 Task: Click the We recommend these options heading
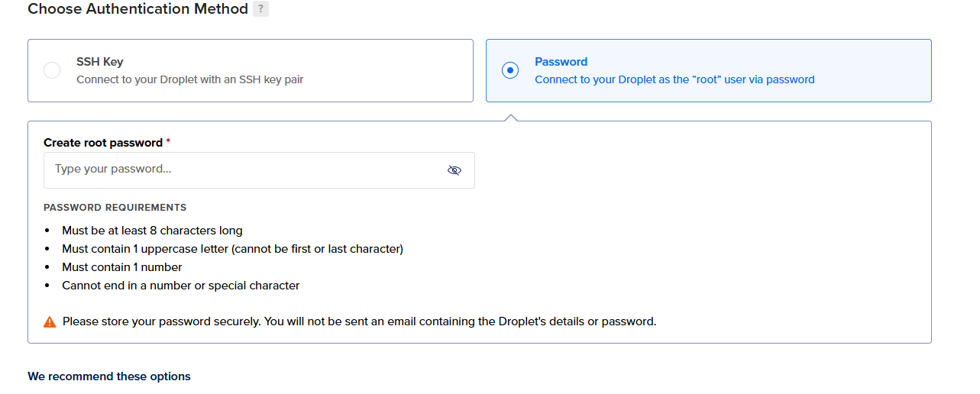[x=109, y=376]
